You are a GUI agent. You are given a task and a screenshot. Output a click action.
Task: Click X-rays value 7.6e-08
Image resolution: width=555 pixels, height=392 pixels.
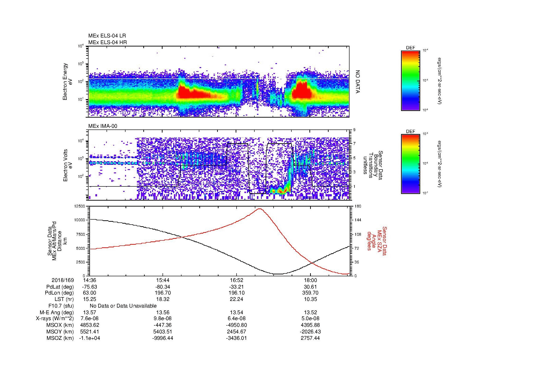click(90, 319)
